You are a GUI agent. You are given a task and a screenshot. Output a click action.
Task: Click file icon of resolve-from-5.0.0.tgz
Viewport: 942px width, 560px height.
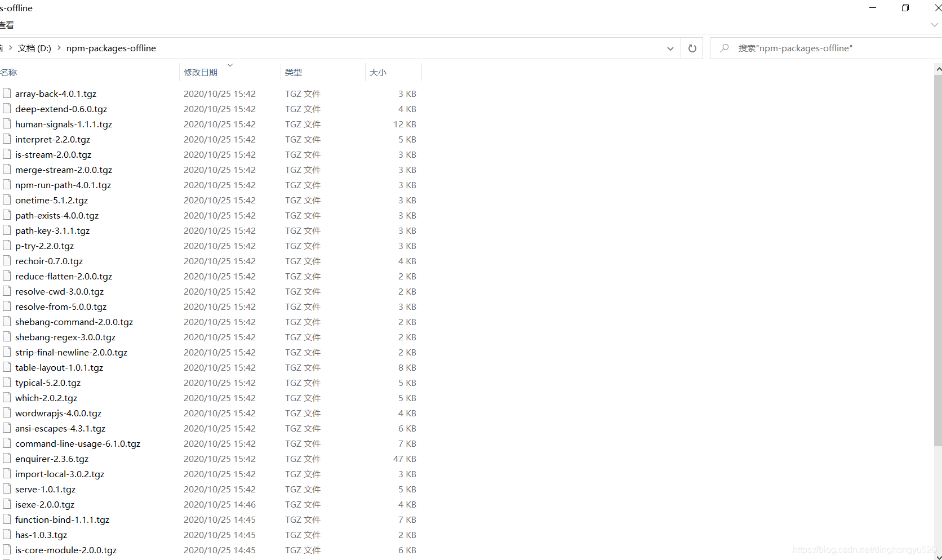[7, 306]
